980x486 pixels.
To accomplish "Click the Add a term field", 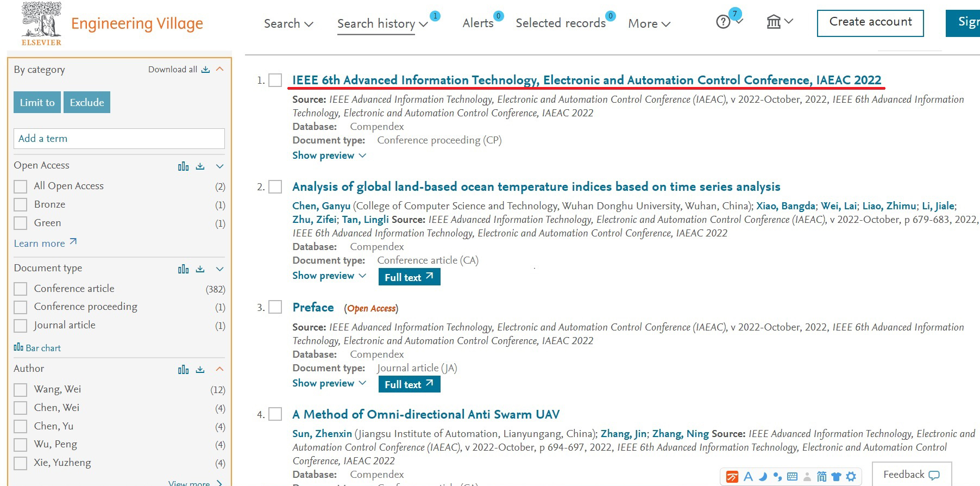I will (x=119, y=139).
